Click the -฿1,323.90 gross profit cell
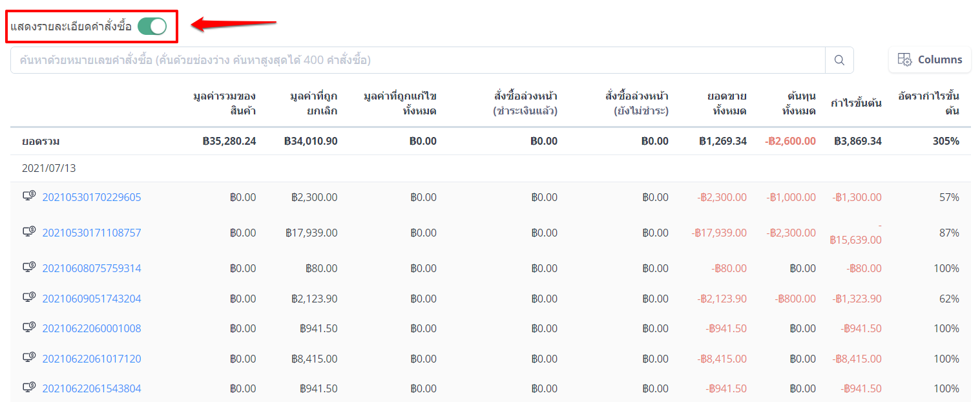This screenshot has width=980, height=402. (857, 299)
